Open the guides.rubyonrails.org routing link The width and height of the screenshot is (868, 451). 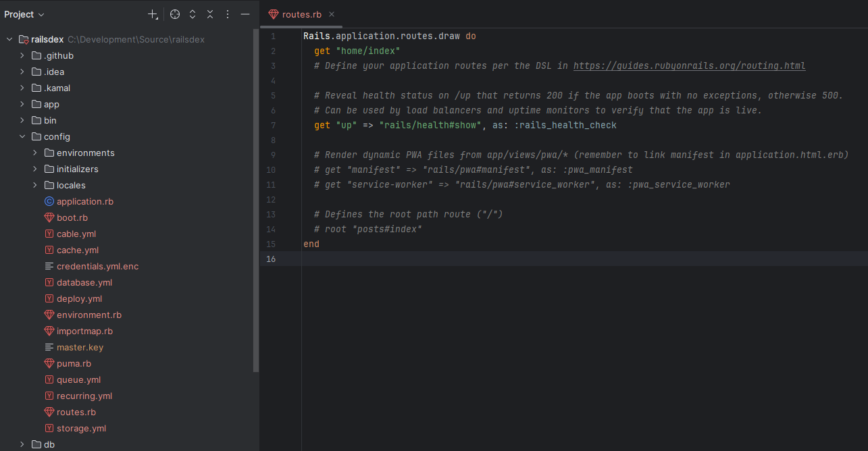point(689,66)
